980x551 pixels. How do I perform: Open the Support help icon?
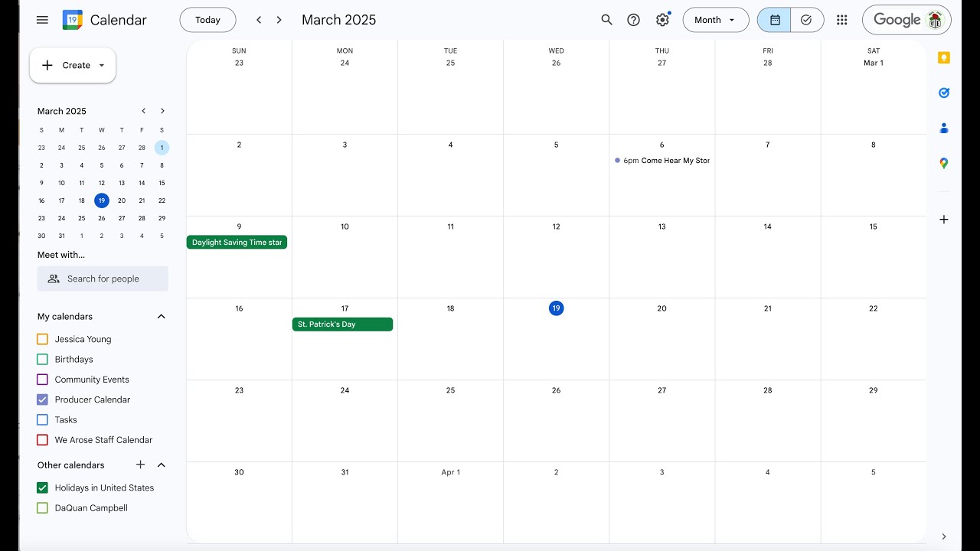pyautogui.click(x=633, y=20)
